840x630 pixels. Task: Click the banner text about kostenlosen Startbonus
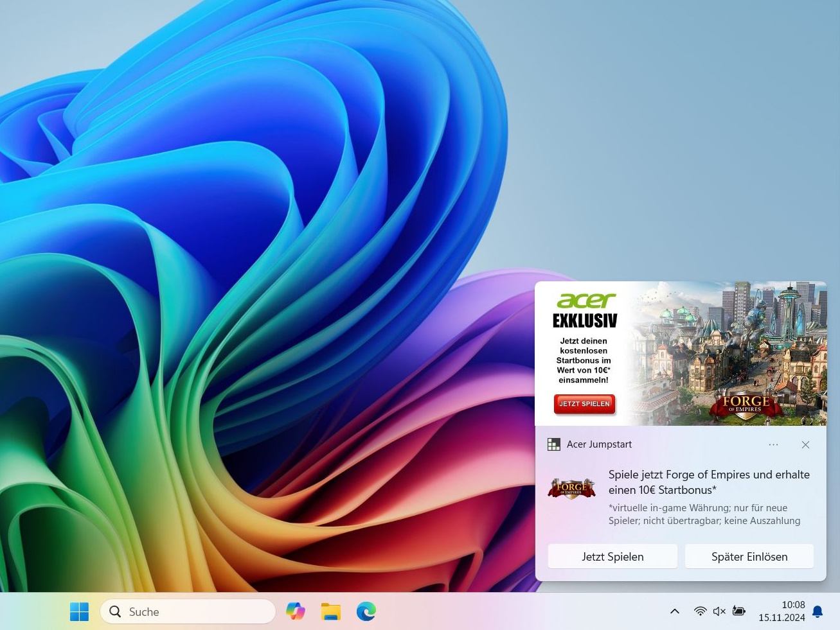[584, 360]
